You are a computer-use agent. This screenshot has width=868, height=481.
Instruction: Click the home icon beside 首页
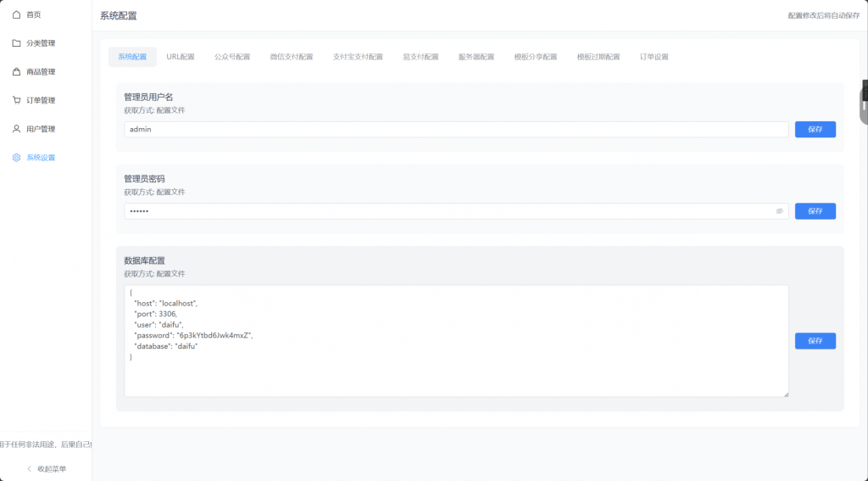[x=16, y=14]
